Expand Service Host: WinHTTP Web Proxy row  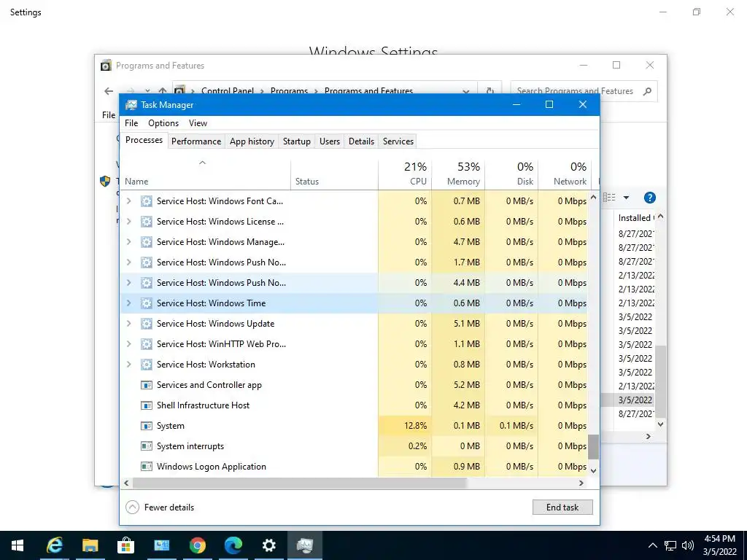click(x=128, y=344)
